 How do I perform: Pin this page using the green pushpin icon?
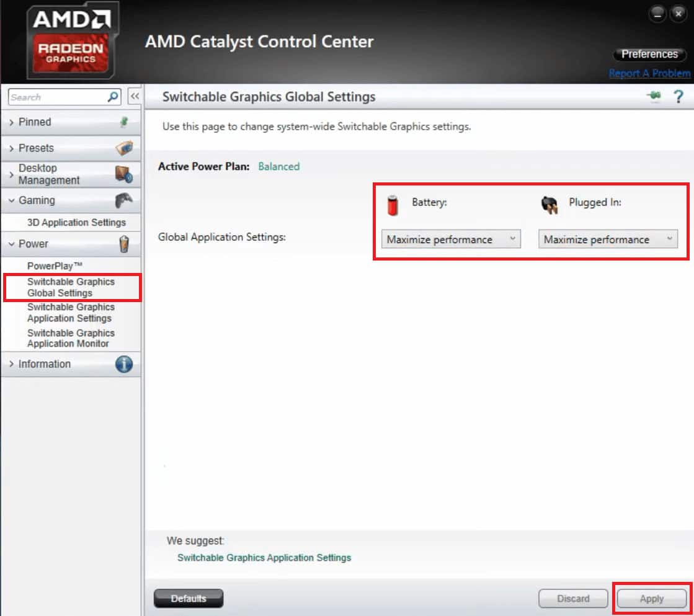(x=653, y=96)
